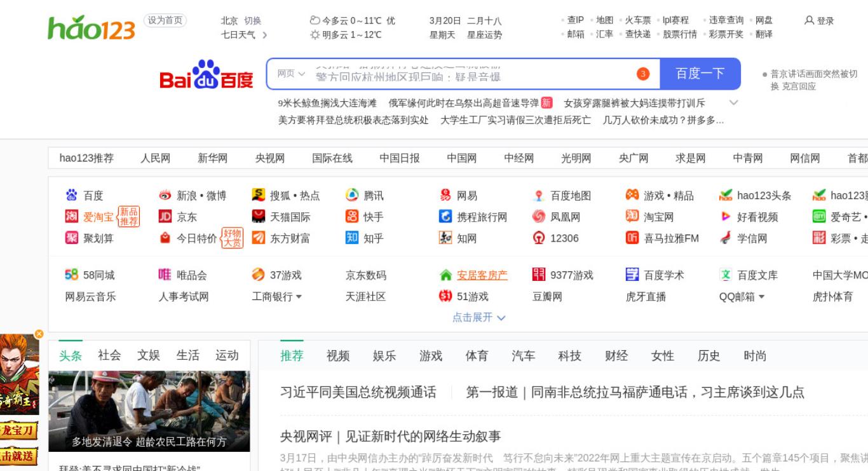Click the hao123 logo

92,27
